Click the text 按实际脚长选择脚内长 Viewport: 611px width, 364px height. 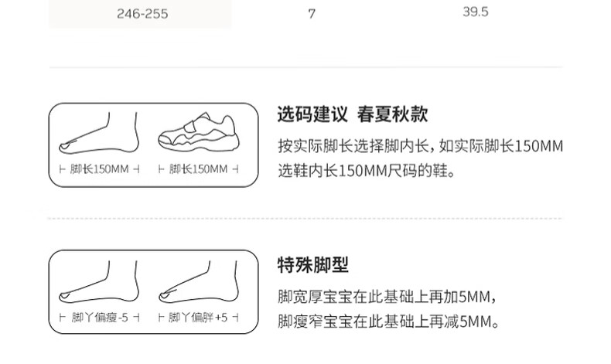tap(353, 146)
